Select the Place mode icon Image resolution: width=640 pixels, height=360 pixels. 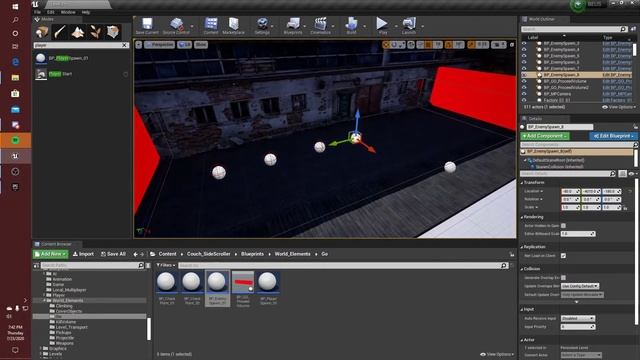pyautogui.click(x=42, y=32)
